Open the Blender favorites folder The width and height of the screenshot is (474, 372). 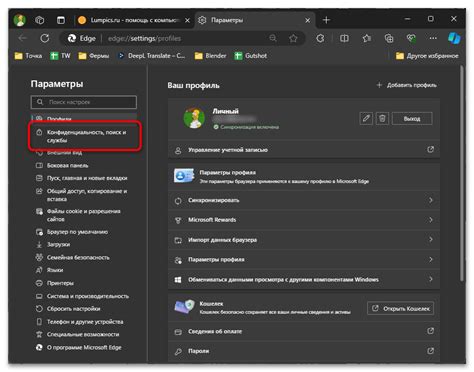click(x=210, y=56)
